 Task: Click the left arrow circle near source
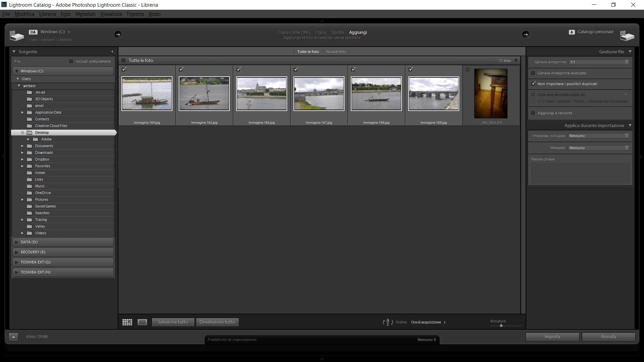tap(118, 34)
